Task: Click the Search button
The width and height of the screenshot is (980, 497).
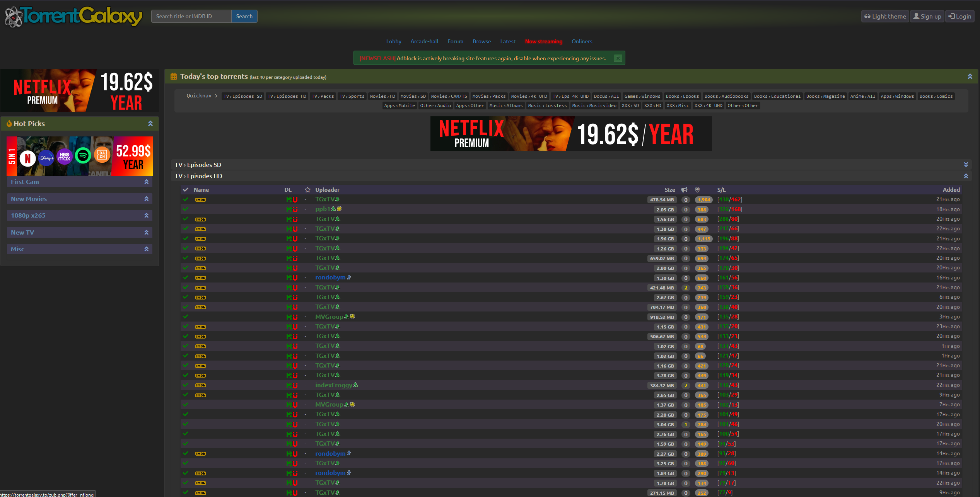Action: coord(244,16)
